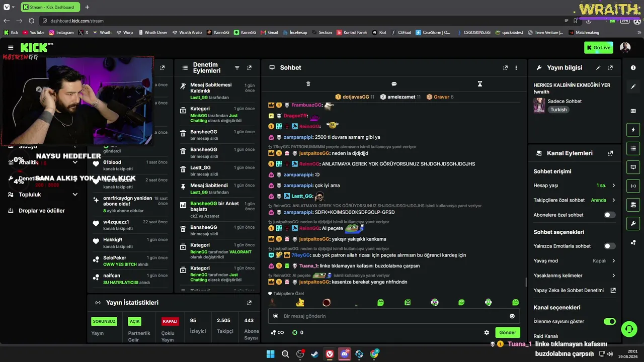Edit stream info with pencil icon
The height and width of the screenshot is (362, 644).
tap(598, 68)
